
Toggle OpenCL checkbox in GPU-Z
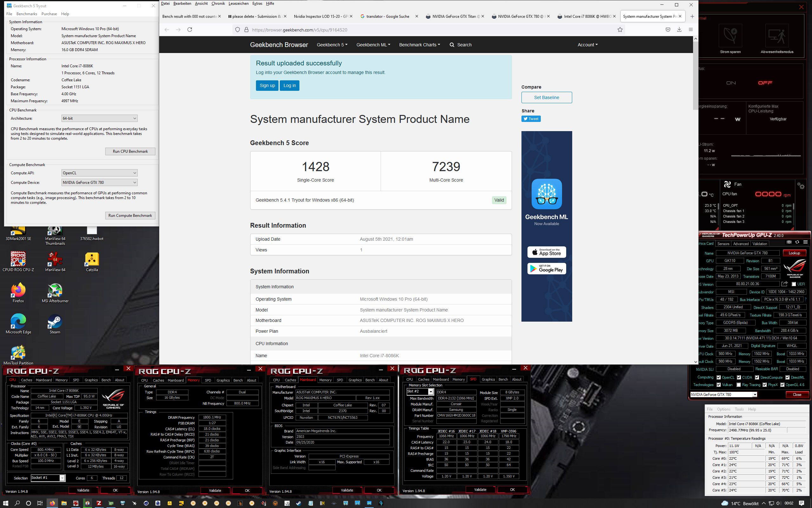[718, 377]
